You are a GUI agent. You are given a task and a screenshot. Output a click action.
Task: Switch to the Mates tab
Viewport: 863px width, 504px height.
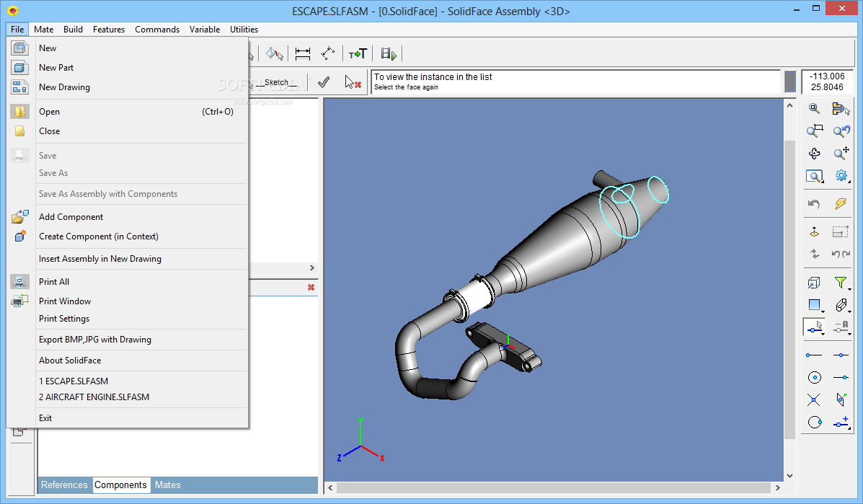point(168,485)
